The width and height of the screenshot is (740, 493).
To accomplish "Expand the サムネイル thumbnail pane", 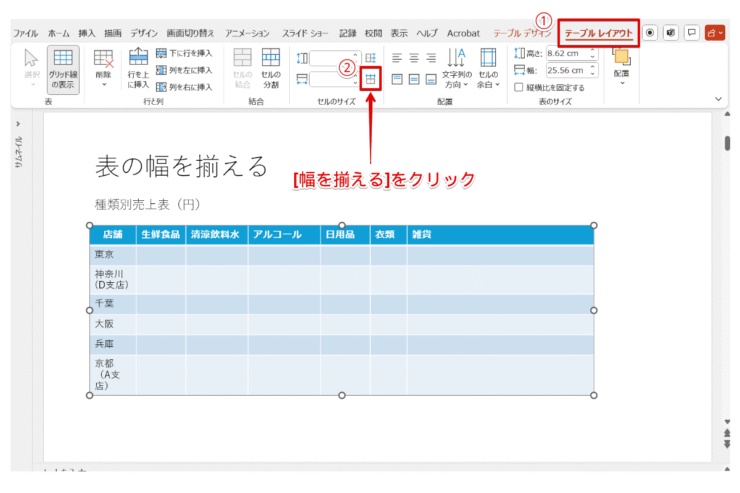I will 18,124.
